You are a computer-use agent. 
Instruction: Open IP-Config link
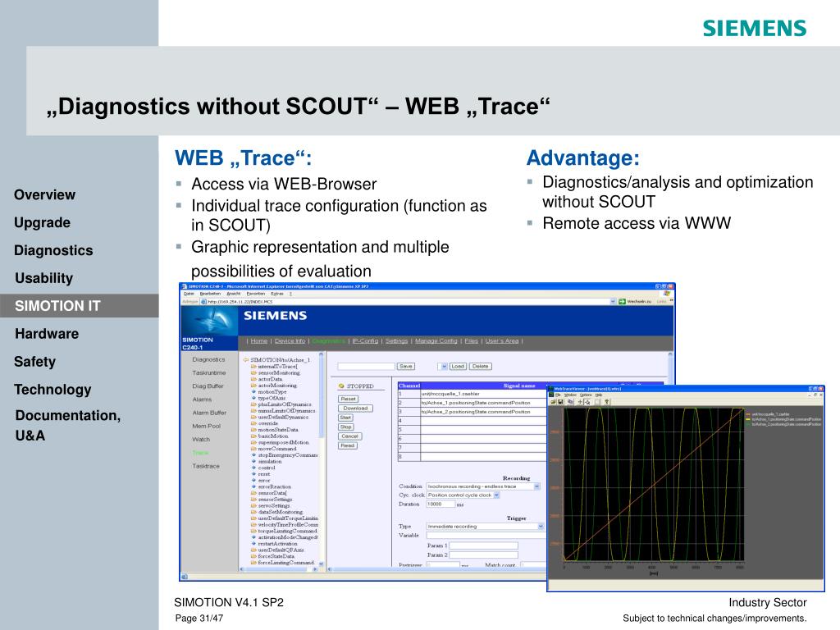(x=365, y=340)
